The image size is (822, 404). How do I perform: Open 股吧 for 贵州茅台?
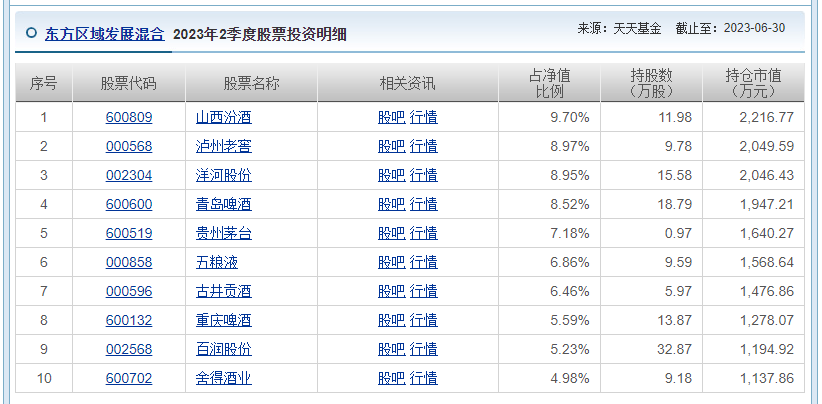(x=392, y=233)
